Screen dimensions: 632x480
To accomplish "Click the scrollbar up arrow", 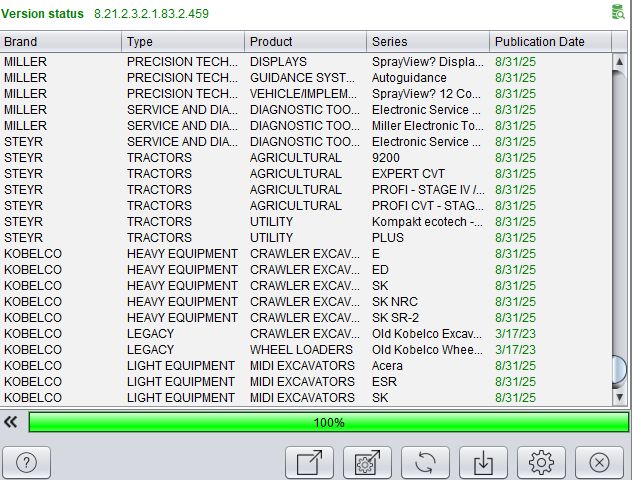I will click(x=620, y=62).
